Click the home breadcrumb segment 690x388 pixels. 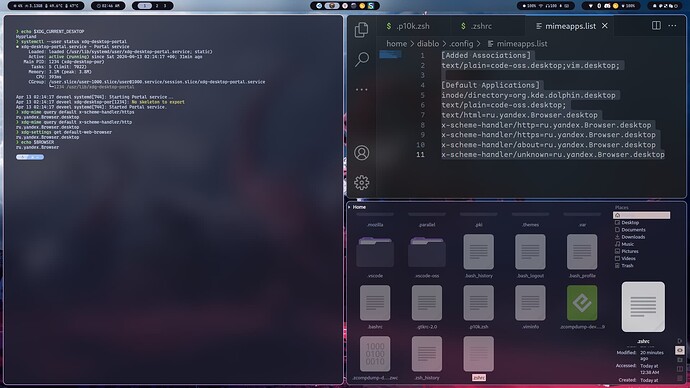396,44
